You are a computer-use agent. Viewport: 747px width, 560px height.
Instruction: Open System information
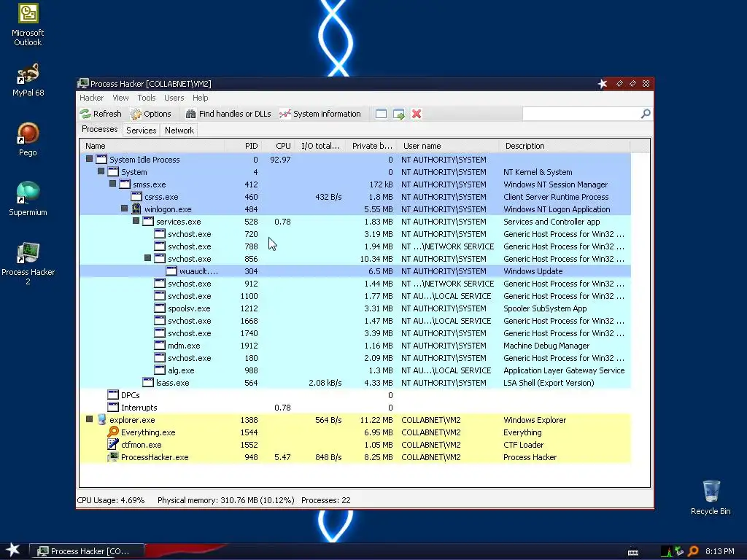pyautogui.click(x=320, y=114)
